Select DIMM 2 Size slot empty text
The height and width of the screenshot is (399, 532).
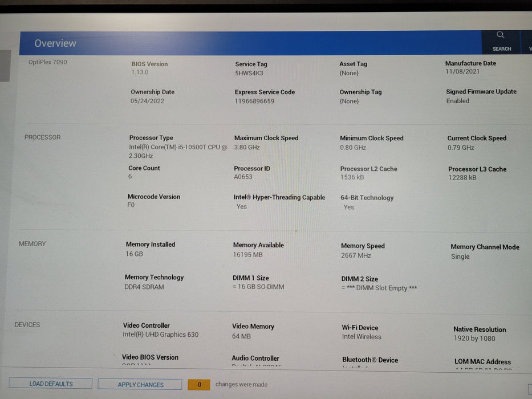pyautogui.click(x=379, y=288)
